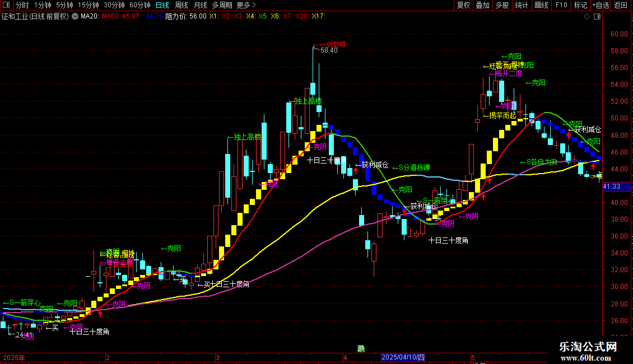
Task: Click the S各自为政 signal label
Action: (x=539, y=162)
